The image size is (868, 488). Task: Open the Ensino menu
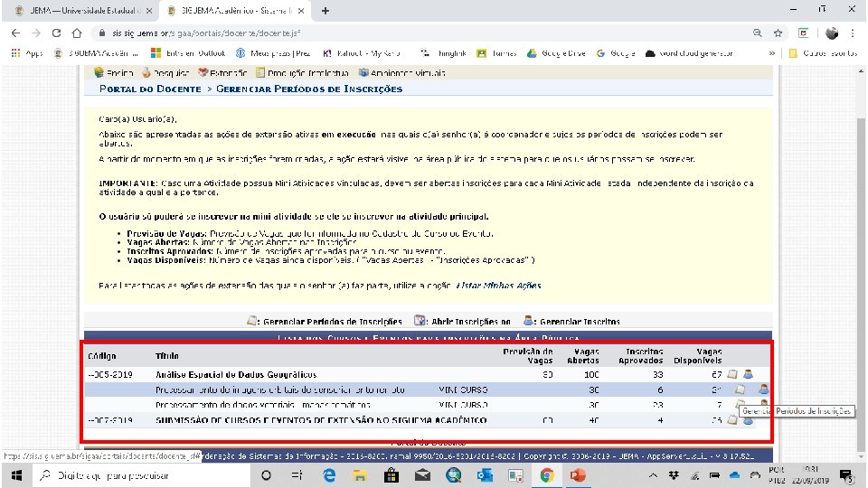(x=114, y=73)
